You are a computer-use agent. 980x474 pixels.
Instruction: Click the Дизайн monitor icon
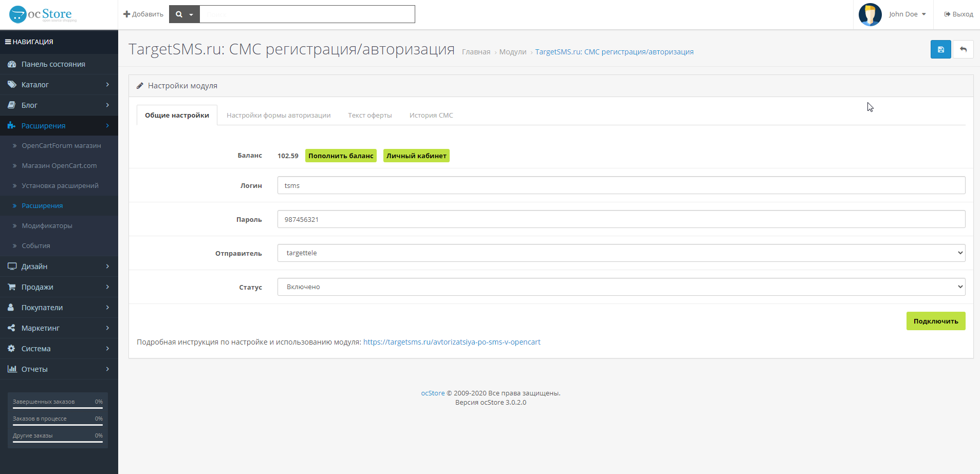click(12, 267)
